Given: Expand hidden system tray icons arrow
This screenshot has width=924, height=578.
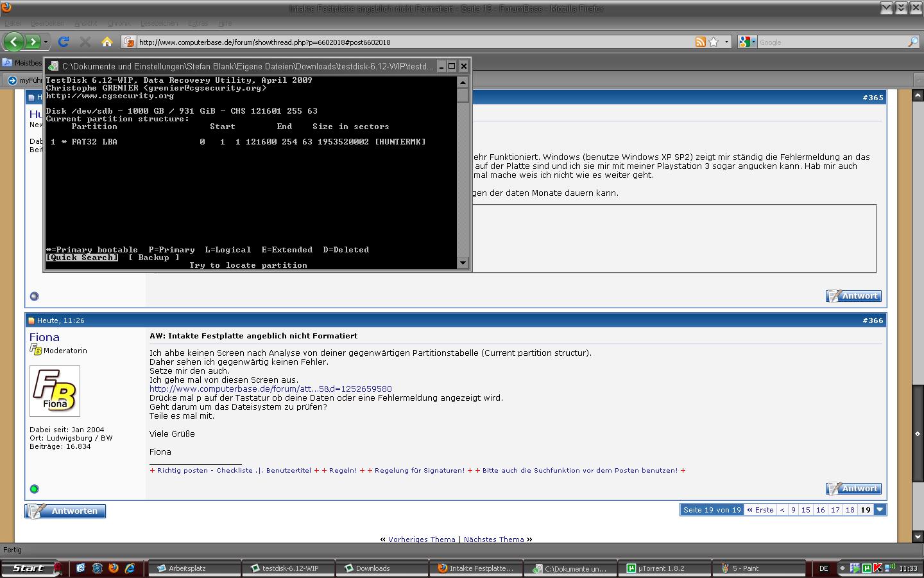Looking at the screenshot, I should [843, 568].
